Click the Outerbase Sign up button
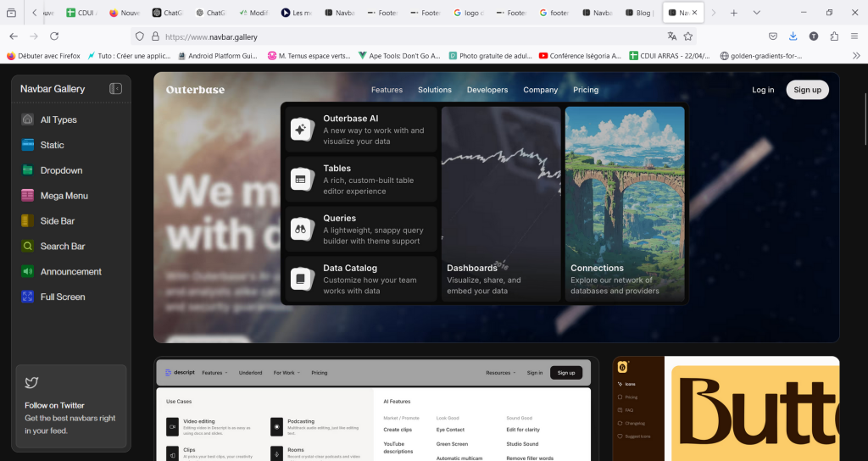Image resolution: width=868 pixels, height=461 pixels. 807,90
